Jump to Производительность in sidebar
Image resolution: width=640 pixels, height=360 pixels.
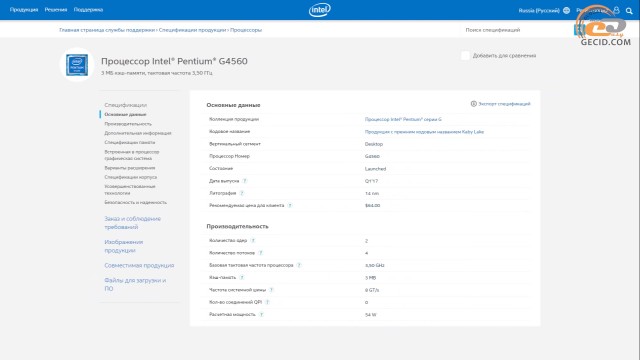128,124
